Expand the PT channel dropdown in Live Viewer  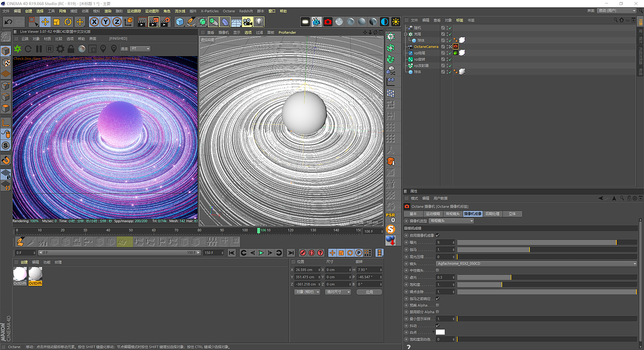click(x=140, y=49)
